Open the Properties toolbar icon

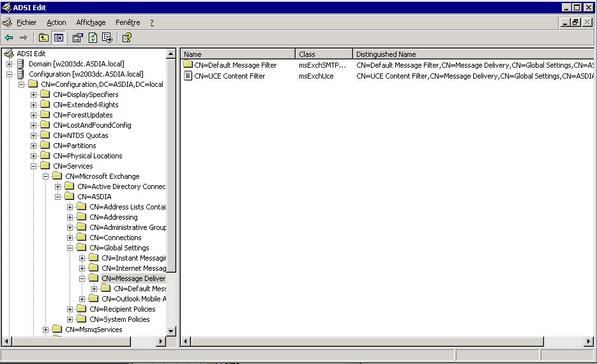click(78, 38)
